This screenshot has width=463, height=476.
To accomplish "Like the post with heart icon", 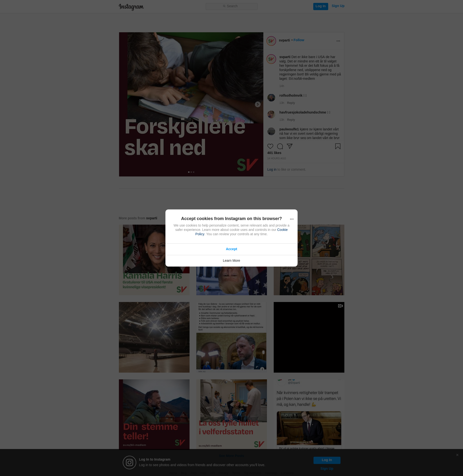I will coord(270,146).
